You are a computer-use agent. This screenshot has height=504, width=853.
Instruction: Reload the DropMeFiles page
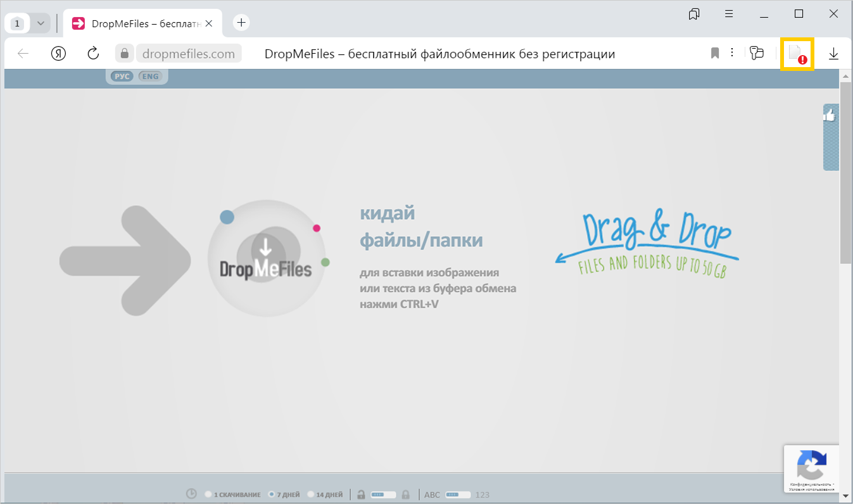pos(93,54)
